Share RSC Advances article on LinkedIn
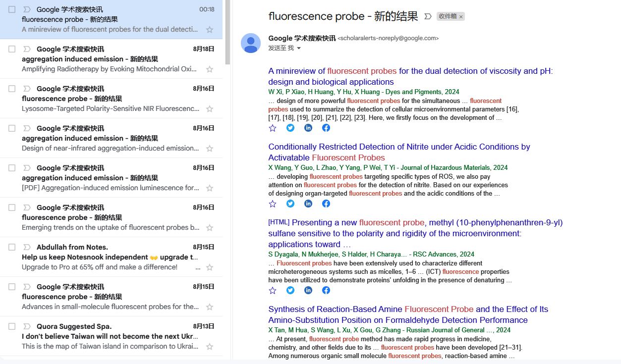Screen dimensions: 621x364 308,290
